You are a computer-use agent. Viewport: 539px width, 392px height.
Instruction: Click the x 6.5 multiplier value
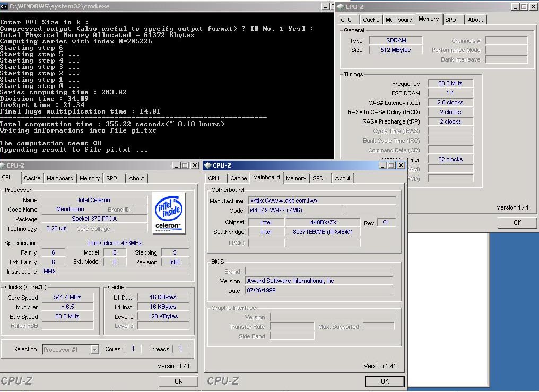click(x=67, y=307)
